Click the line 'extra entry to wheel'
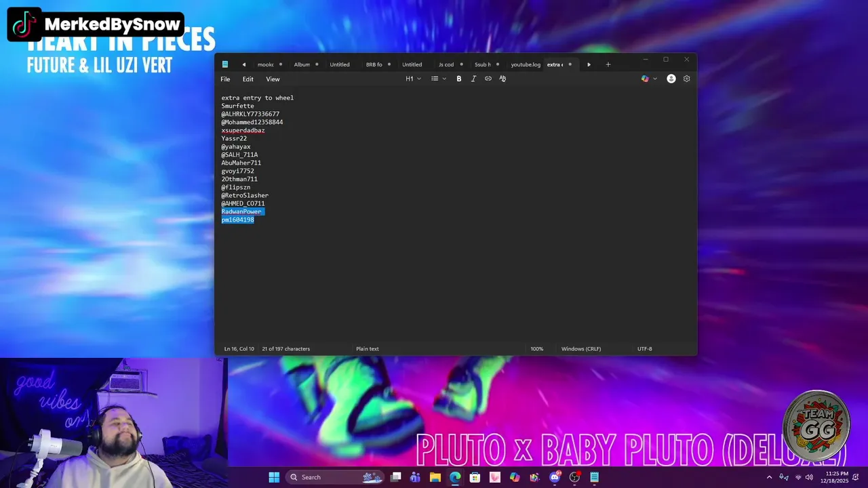868x488 pixels. tap(258, 98)
